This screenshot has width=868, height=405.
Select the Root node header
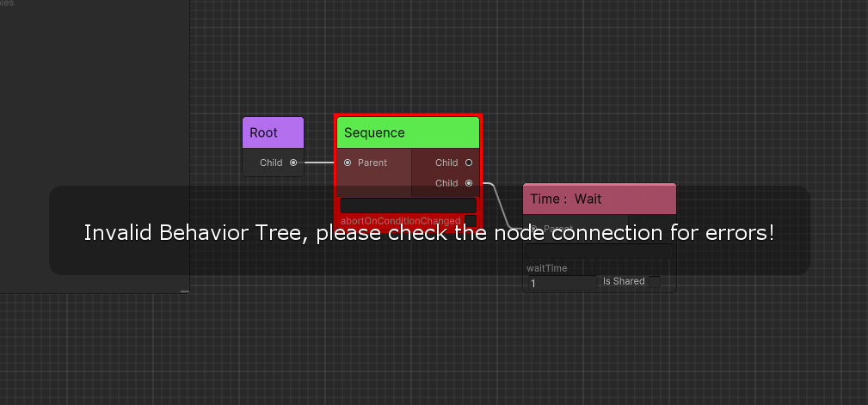click(x=273, y=132)
